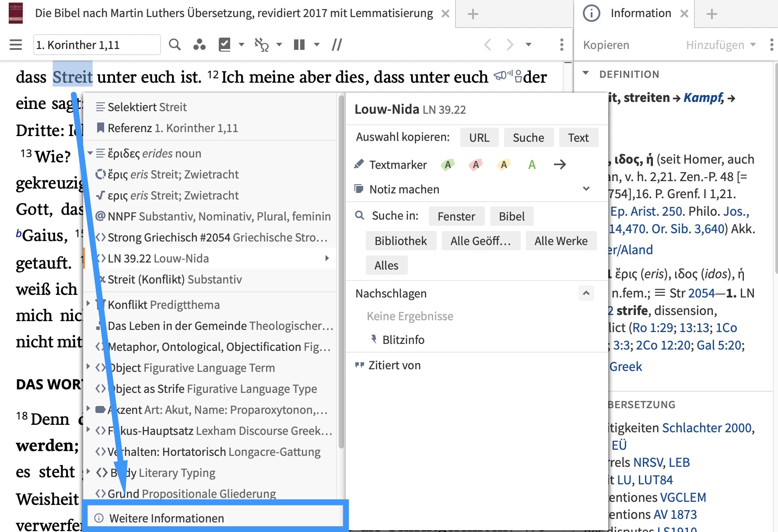
Task: Click the double-slash parallel resources icon
Action: (336, 45)
